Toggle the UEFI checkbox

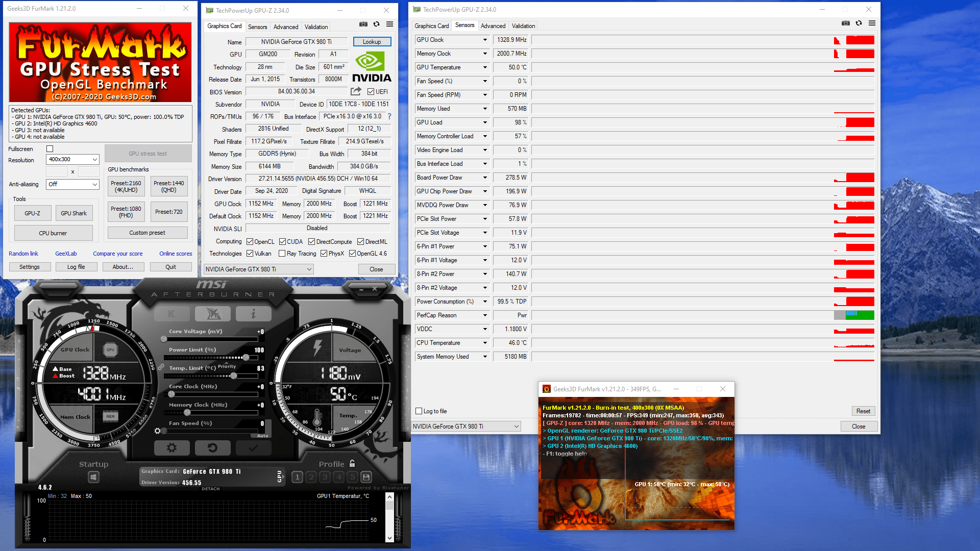[x=371, y=92]
